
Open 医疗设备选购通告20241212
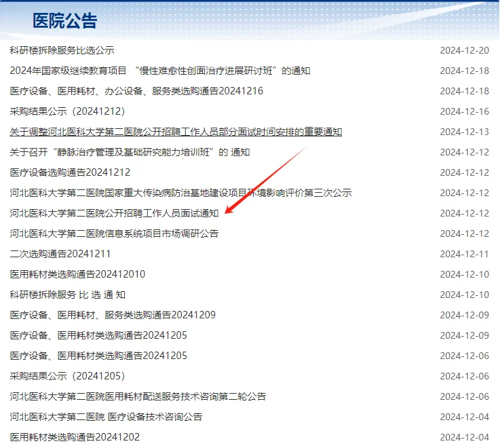point(70,172)
